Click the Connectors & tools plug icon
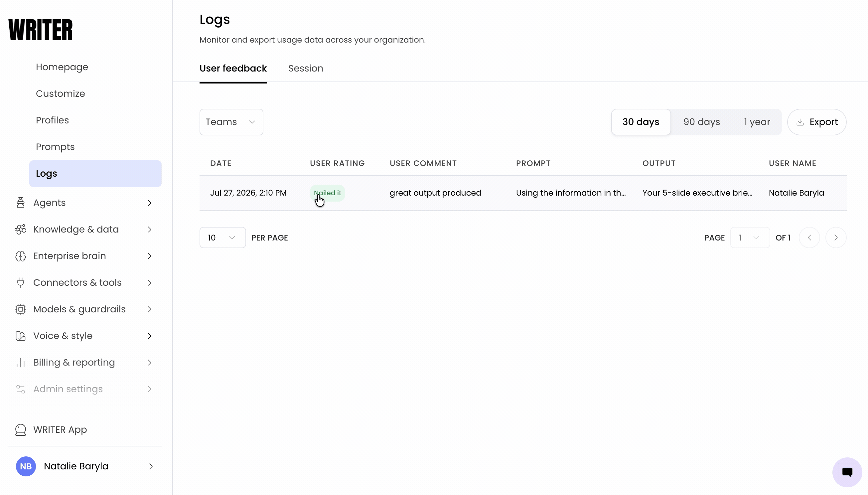This screenshot has height=495, width=868. [20, 282]
